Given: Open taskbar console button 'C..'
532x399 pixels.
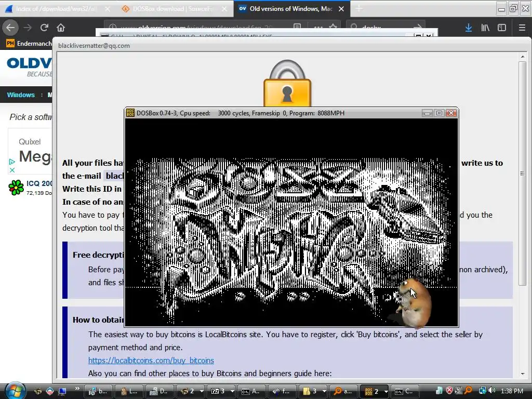Looking at the screenshot, I should (405, 391).
